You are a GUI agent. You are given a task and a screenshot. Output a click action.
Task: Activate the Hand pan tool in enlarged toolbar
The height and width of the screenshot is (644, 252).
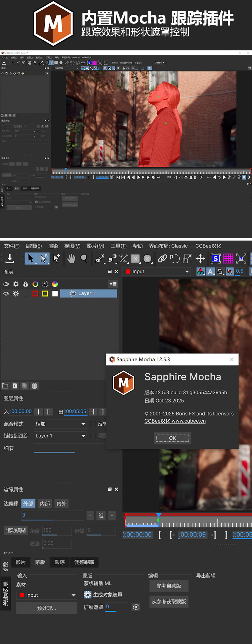click(71, 258)
